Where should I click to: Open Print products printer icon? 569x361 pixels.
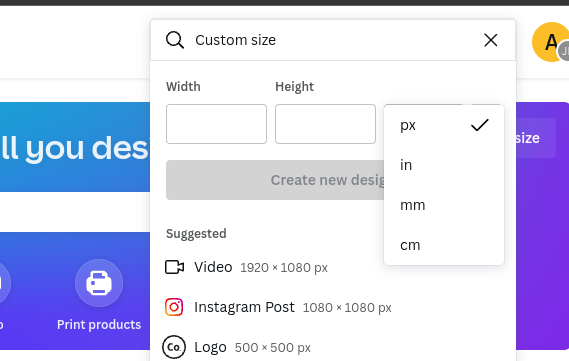click(x=99, y=283)
